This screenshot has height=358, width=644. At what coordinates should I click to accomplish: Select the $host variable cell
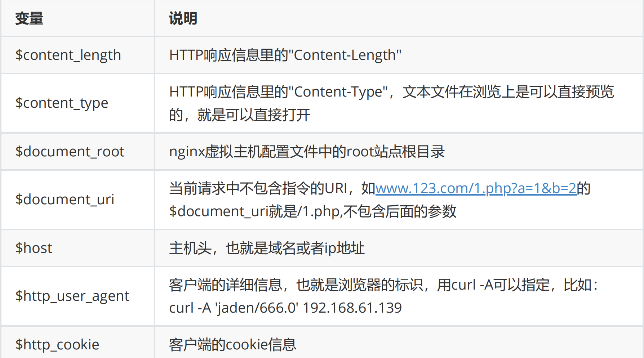[34, 248]
